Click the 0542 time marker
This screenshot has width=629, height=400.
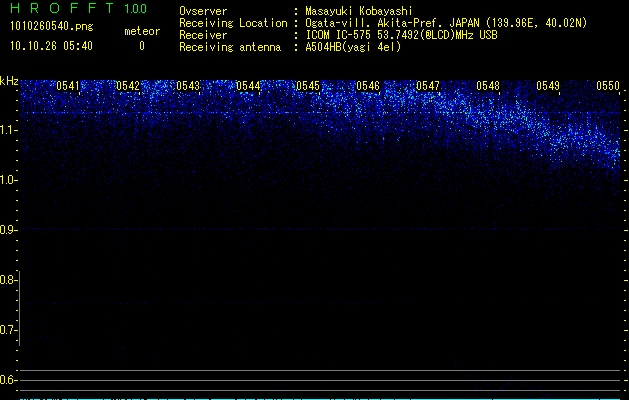(x=128, y=86)
